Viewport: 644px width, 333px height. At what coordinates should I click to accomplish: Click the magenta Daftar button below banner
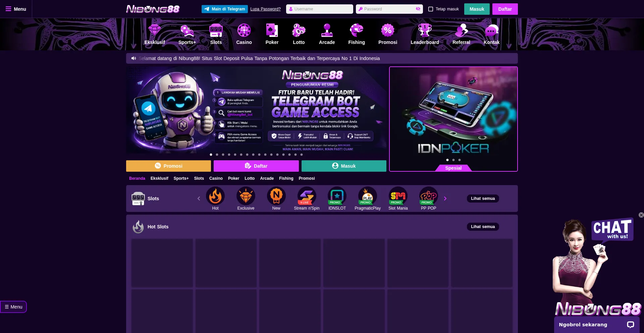coord(256,166)
